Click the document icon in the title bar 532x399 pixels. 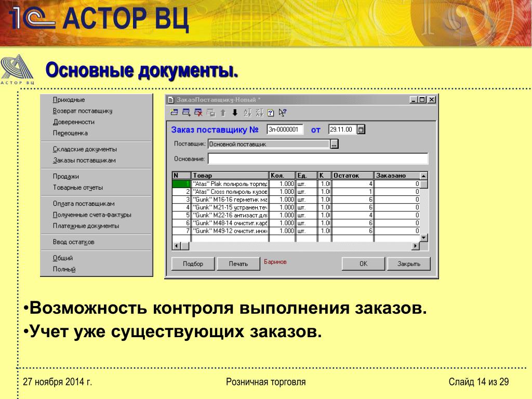point(171,100)
